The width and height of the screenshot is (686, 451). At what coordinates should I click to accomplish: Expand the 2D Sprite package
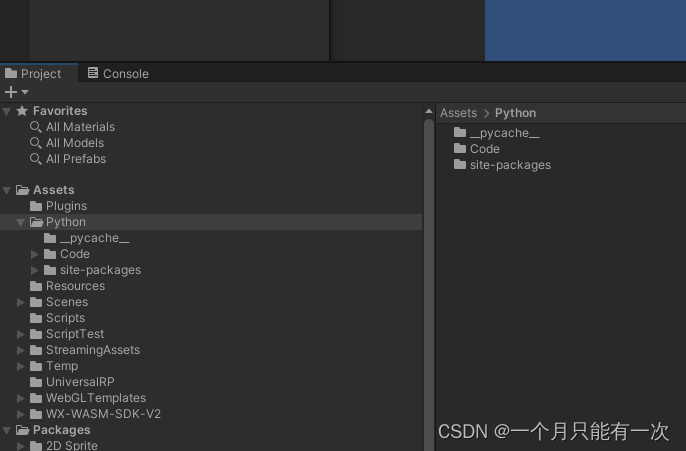pos(21,446)
